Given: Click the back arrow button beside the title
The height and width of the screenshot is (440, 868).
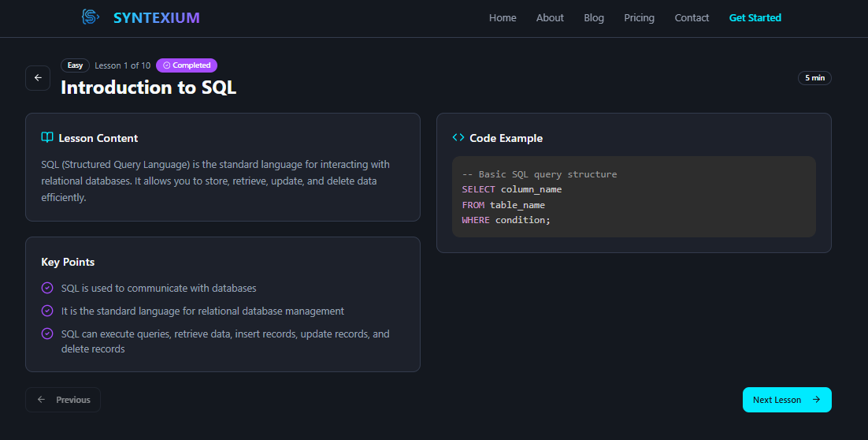Looking at the screenshot, I should [38, 78].
